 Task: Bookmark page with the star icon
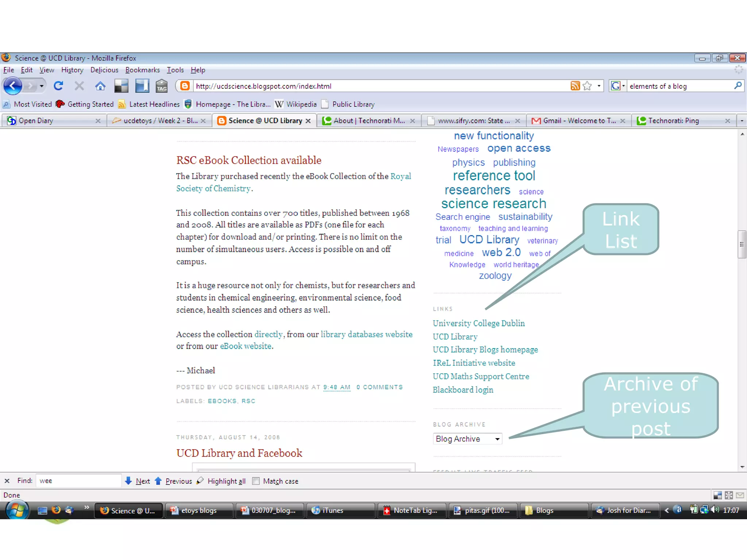pyautogui.click(x=587, y=86)
